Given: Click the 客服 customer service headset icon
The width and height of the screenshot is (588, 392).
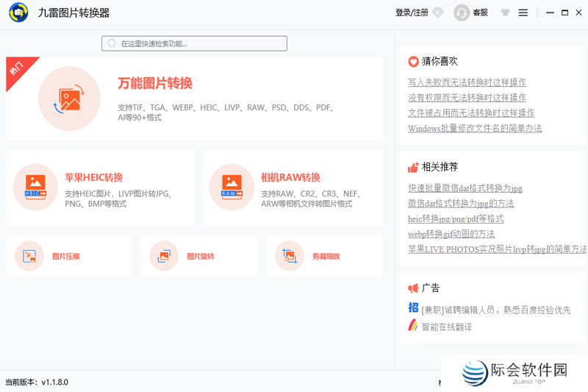Looking at the screenshot, I should tap(462, 13).
